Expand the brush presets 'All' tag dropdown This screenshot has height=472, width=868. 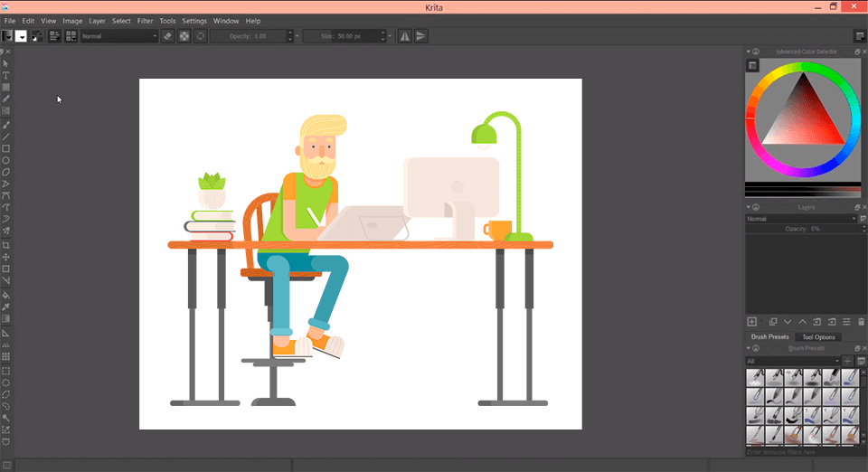793,361
